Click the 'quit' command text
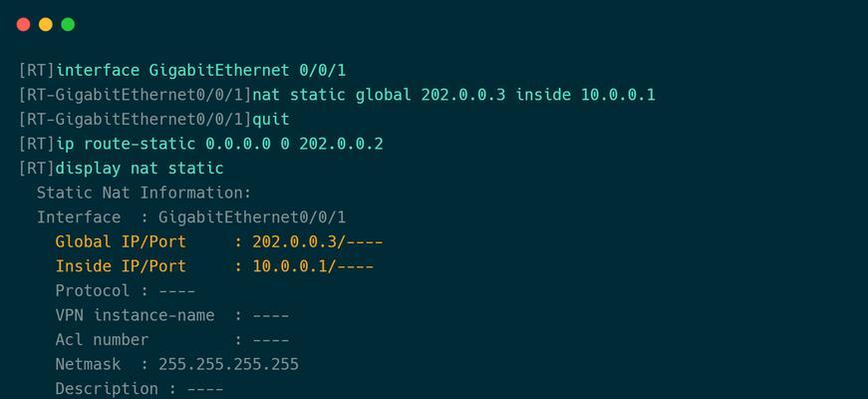Screen dimensions: 868x399 point(271,120)
